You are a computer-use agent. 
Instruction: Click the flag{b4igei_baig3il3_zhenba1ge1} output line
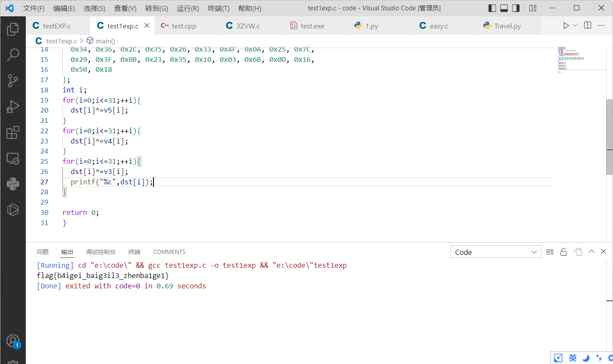pos(103,275)
